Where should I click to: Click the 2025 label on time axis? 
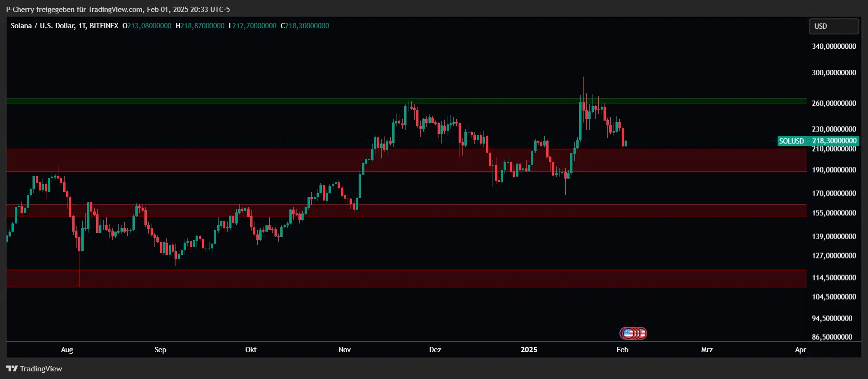[529, 350]
